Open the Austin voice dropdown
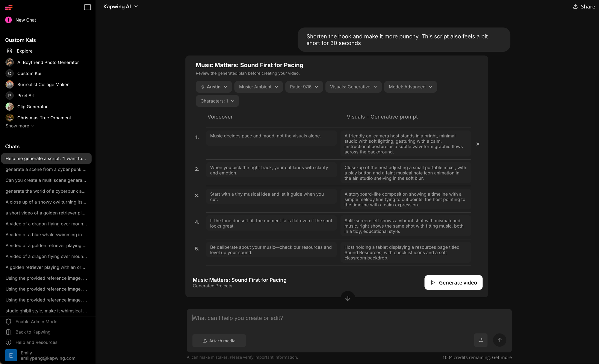Image resolution: width=599 pixels, height=364 pixels. click(214, 87)
